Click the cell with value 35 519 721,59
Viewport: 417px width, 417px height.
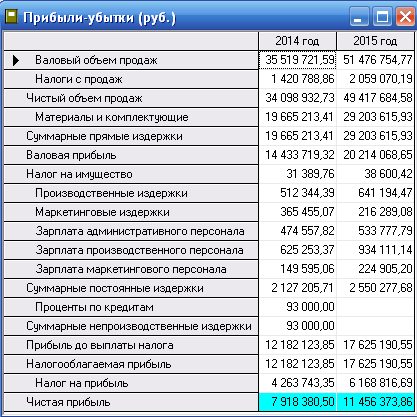[297, 60]
